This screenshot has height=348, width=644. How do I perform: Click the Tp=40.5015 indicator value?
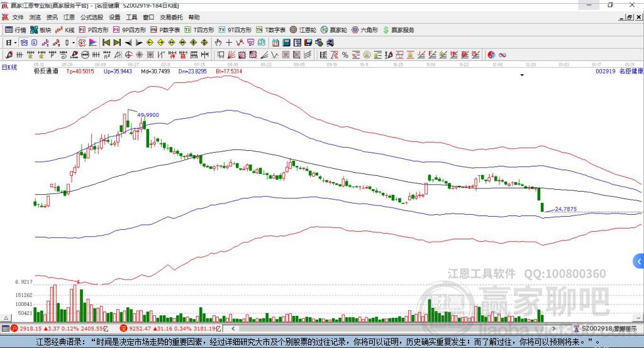80,71
